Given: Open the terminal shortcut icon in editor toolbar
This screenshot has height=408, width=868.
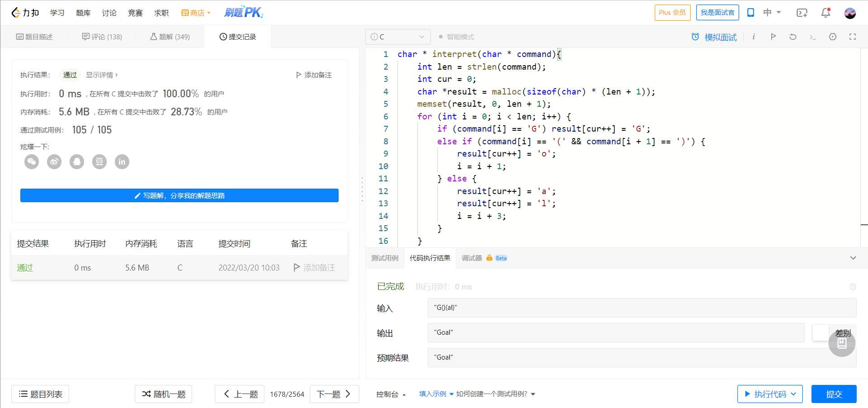Looking at the screenshot, I should pyautogui.click(x=812, y=37).
